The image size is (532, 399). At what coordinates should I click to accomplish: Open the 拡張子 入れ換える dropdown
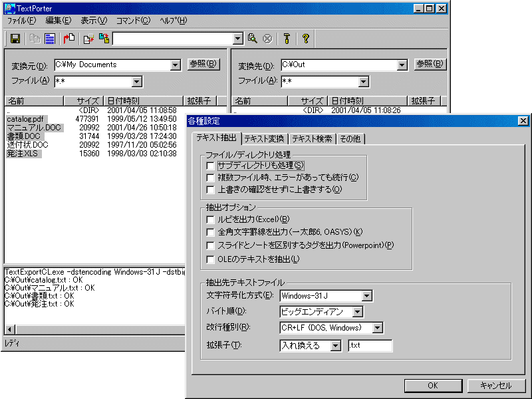pyautogui.click(x=336, y=346)
